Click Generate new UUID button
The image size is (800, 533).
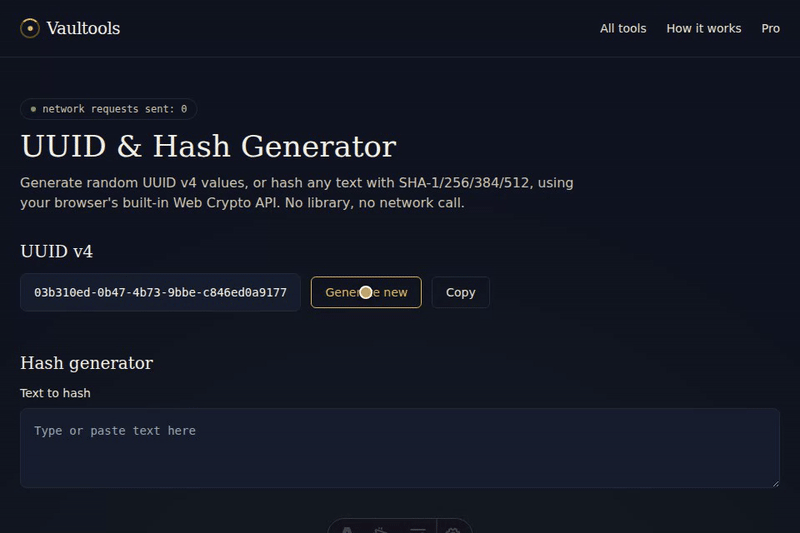366,292
